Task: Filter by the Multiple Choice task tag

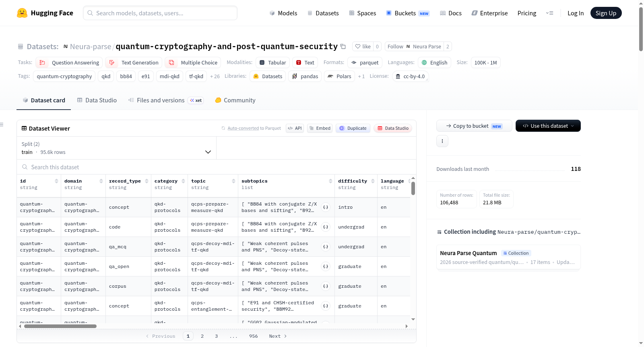Action: pos(193,62)
